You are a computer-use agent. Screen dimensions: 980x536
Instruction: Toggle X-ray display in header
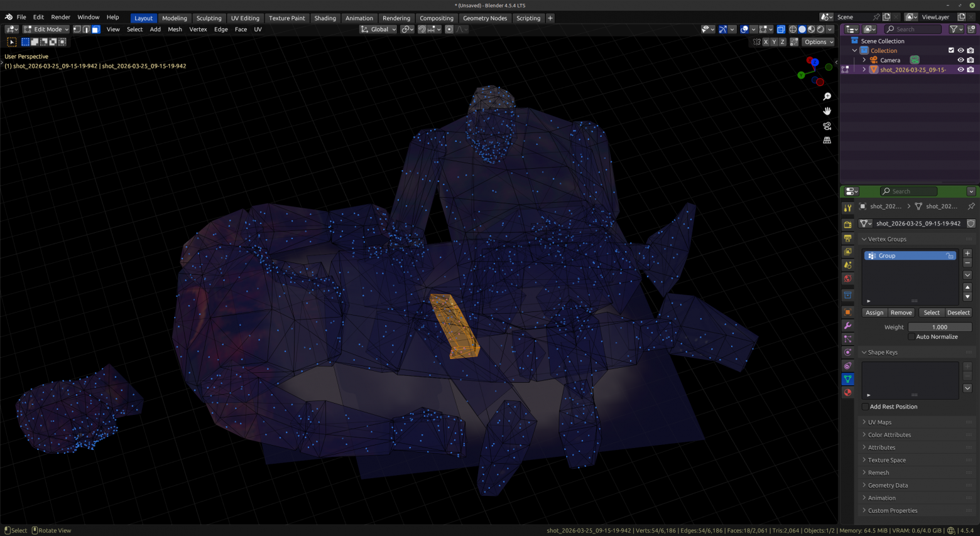(781, 29)
